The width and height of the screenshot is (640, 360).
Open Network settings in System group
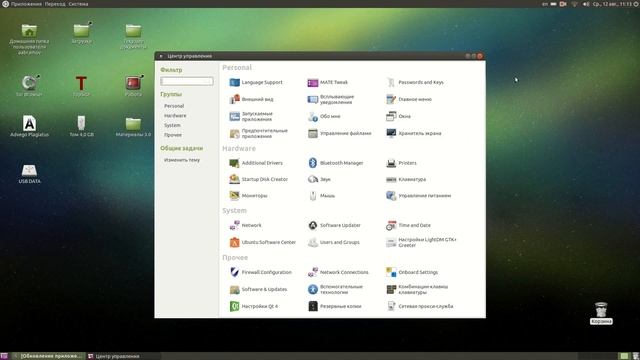pos(245,225)
